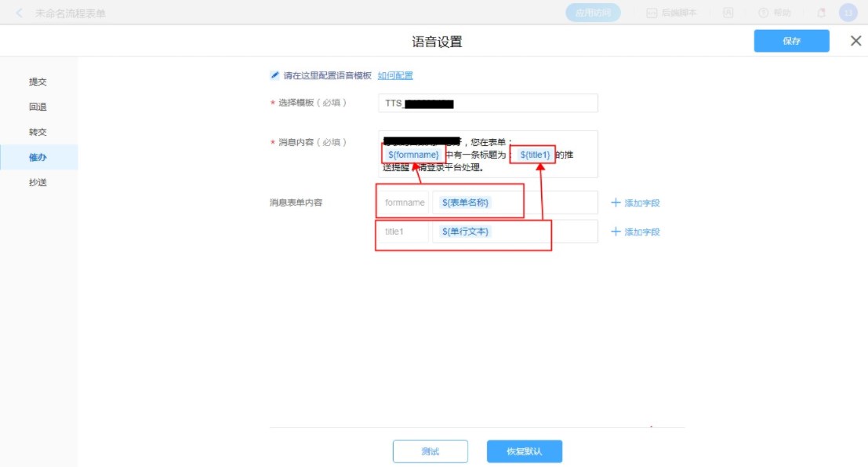Open 后端脚本 backend script
The width and height of the screenshot is (868, 467).
click(x=671, y=13)
